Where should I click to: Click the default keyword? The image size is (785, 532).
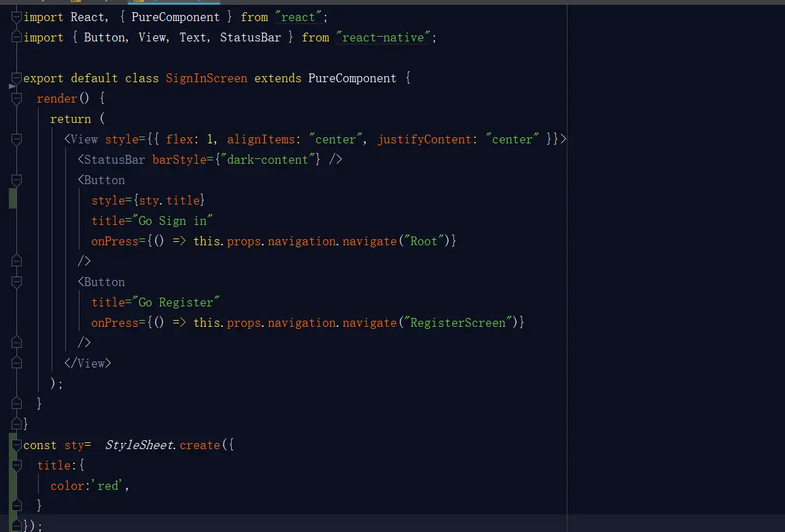click(94, 78)
